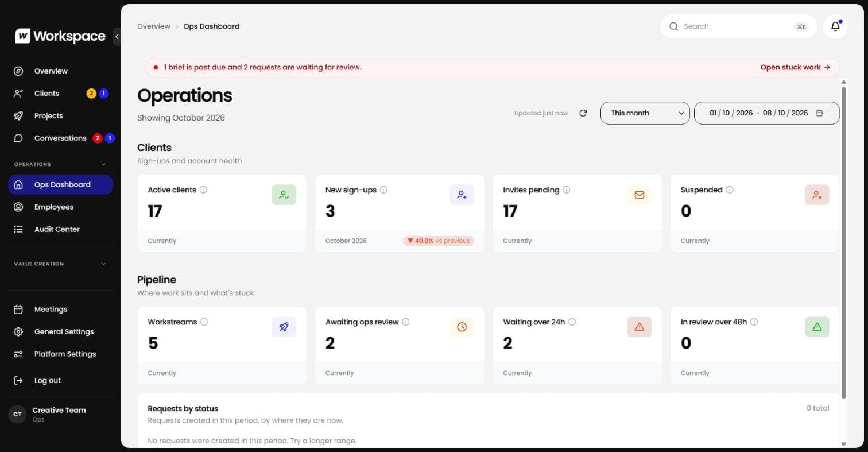868x452 pixels.
Task: Open the Creative Team profile
Action: [x=60, y=414]
